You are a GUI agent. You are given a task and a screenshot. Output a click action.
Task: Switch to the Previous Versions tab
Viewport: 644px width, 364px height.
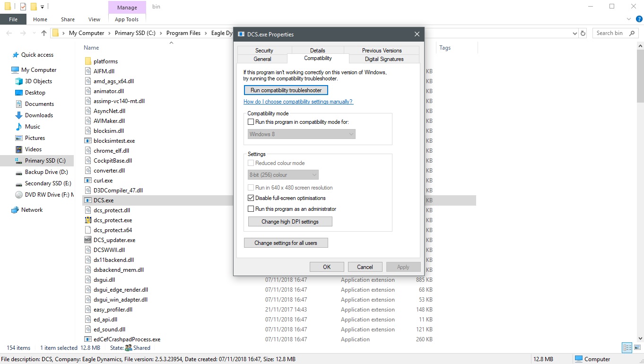382,51
